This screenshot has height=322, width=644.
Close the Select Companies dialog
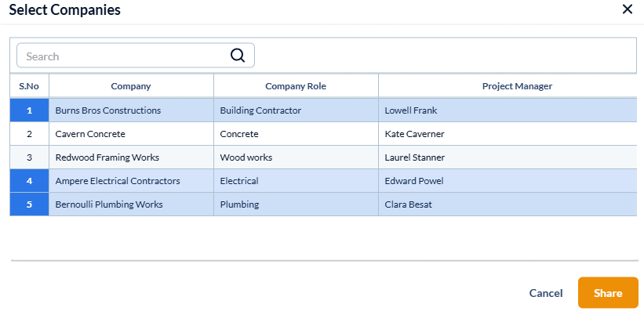click(x=627, y=9)
